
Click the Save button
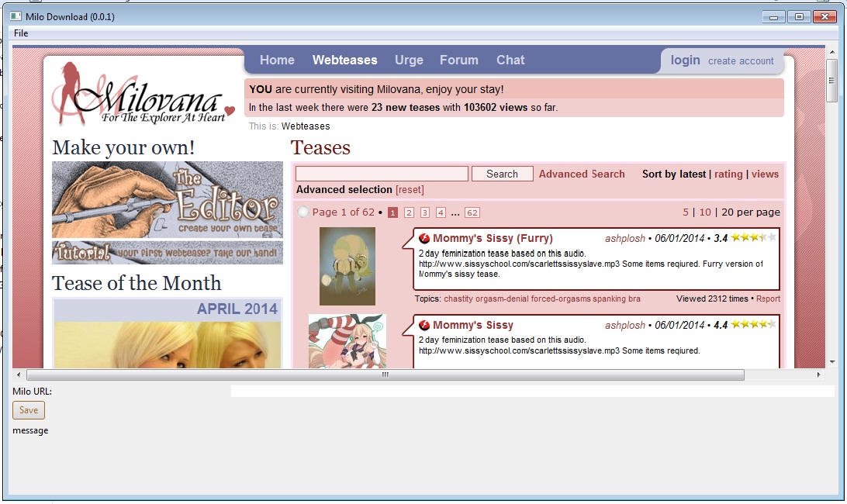click(x=29, y=410)
